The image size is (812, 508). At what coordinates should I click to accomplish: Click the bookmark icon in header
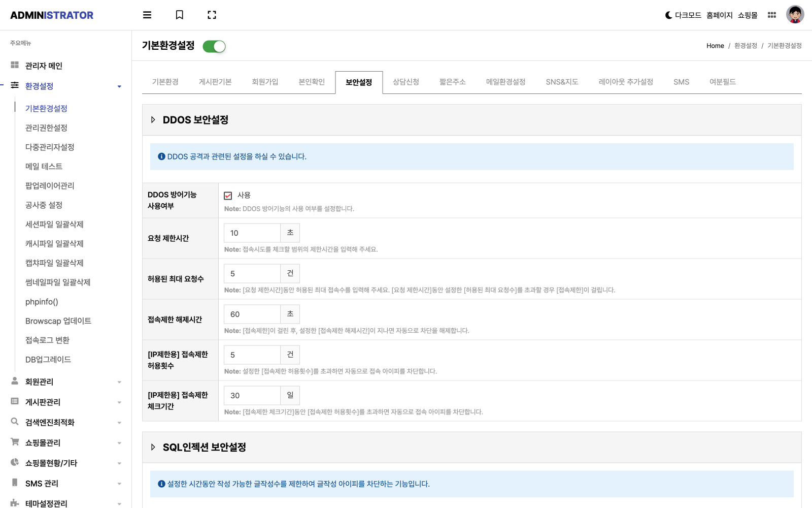pos(179,15)
